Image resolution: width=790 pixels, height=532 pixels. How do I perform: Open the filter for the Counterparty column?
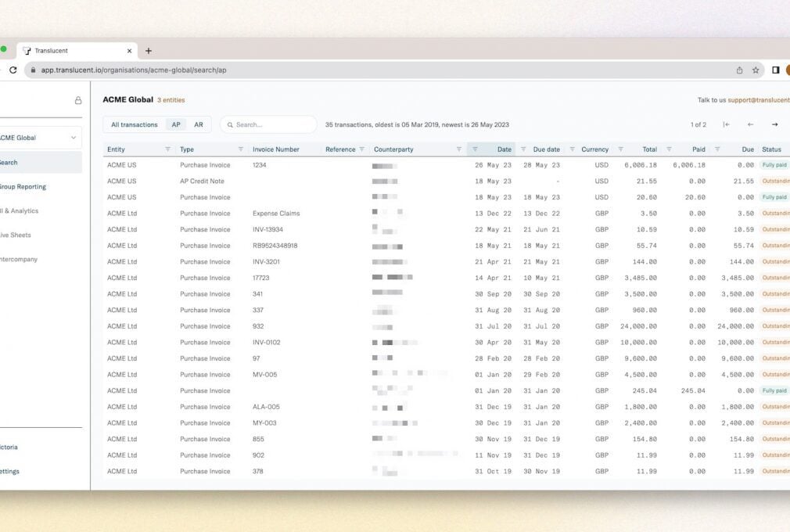coord(459,149)
